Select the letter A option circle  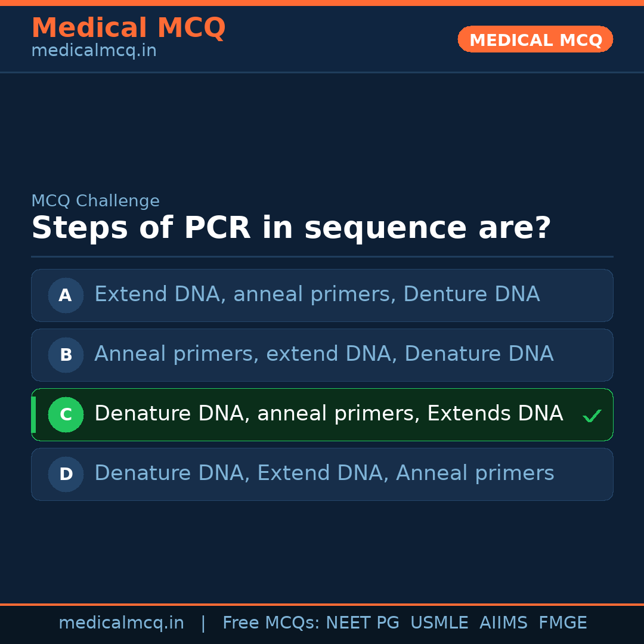66,295
